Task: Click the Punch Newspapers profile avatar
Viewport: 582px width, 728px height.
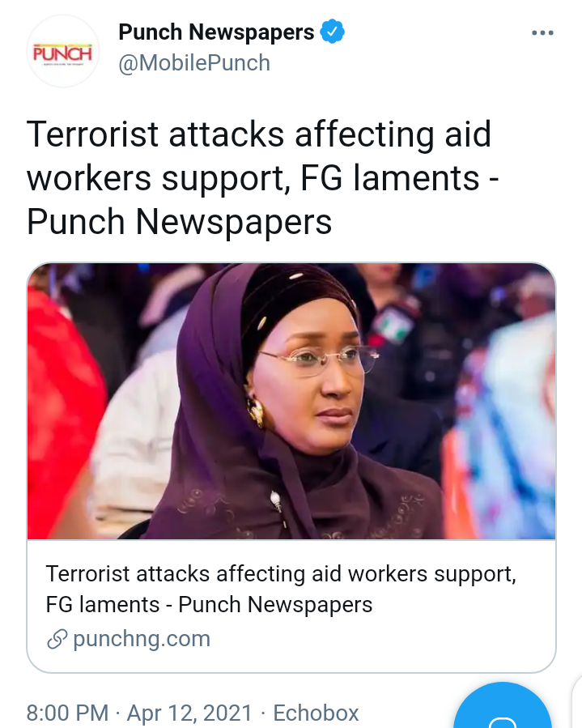Action: coord(62,51)
